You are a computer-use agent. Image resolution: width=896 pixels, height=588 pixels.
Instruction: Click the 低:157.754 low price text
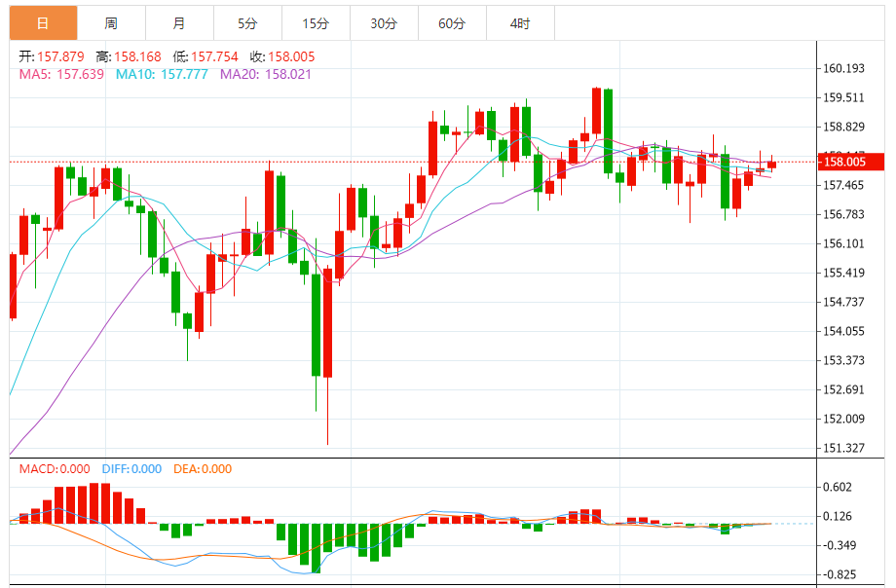[205, 56]
